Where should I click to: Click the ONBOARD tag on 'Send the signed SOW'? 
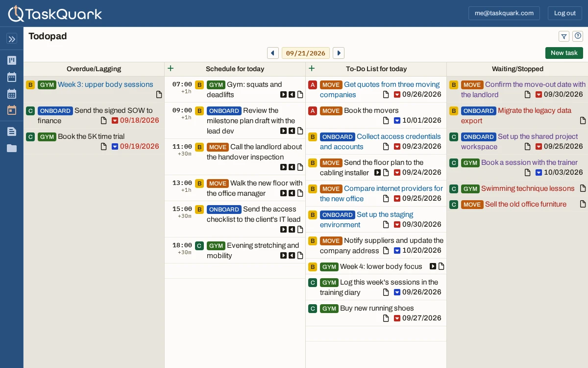[55, 111]
